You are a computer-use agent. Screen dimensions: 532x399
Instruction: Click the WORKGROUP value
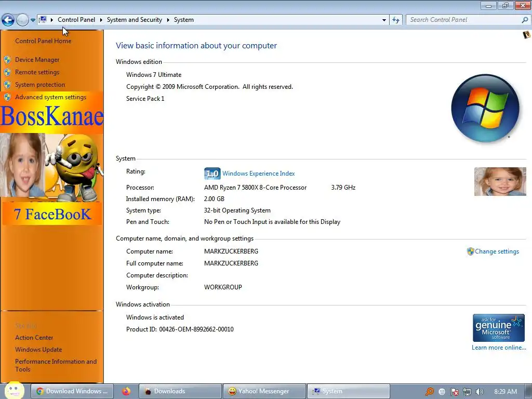tap(223, 287)
